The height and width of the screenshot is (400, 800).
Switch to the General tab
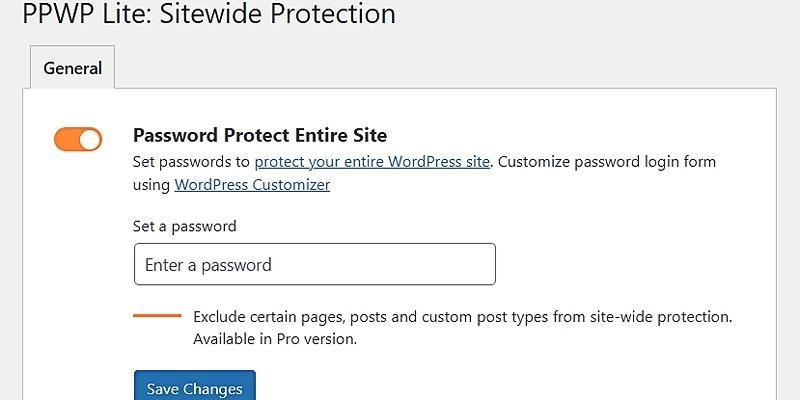tap(72, 68)
